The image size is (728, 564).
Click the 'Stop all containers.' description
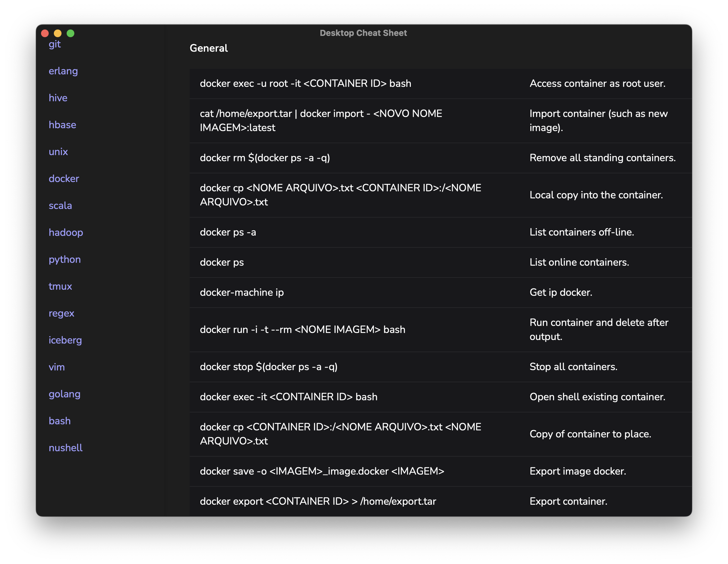point(573,367)
